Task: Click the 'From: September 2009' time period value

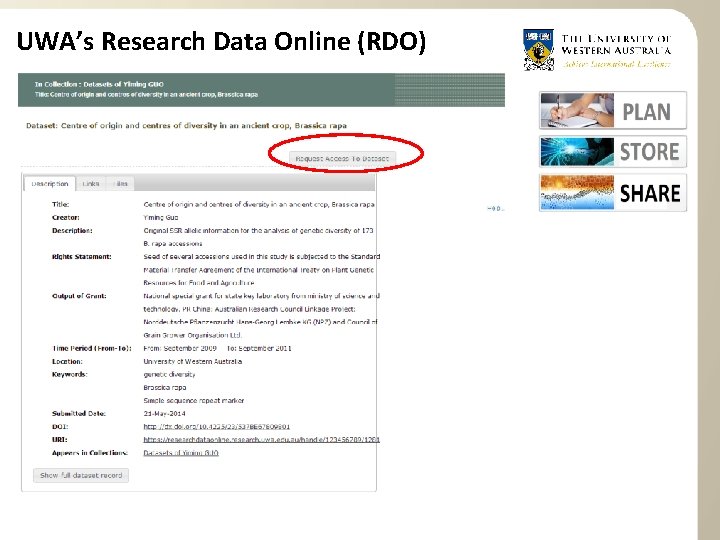Action: (180, 348)
